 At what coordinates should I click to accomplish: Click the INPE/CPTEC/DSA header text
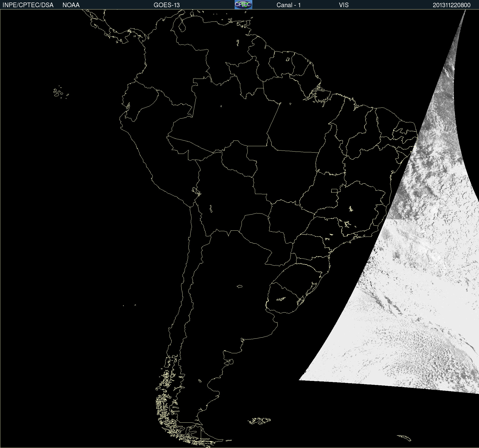[28, 5]
